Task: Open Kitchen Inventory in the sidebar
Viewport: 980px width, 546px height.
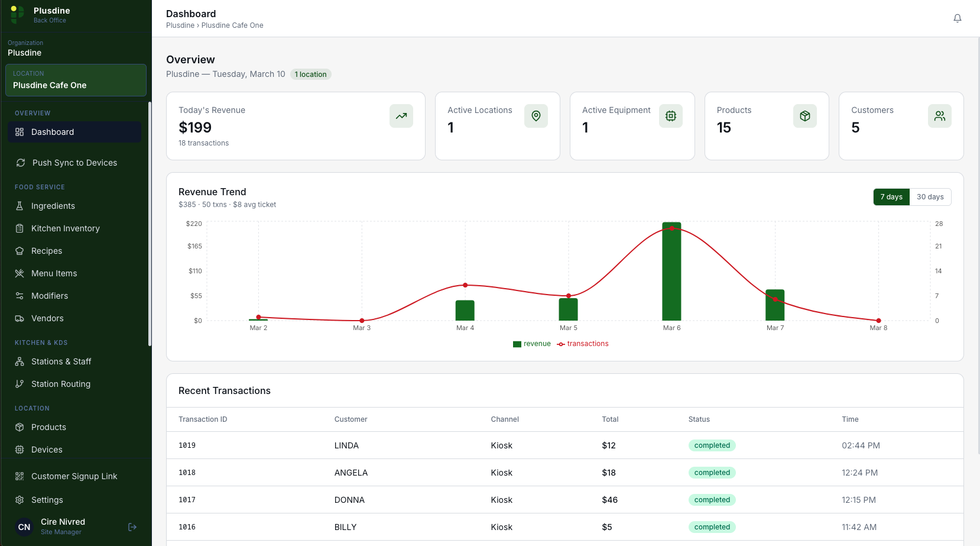Action: (65, 228)
